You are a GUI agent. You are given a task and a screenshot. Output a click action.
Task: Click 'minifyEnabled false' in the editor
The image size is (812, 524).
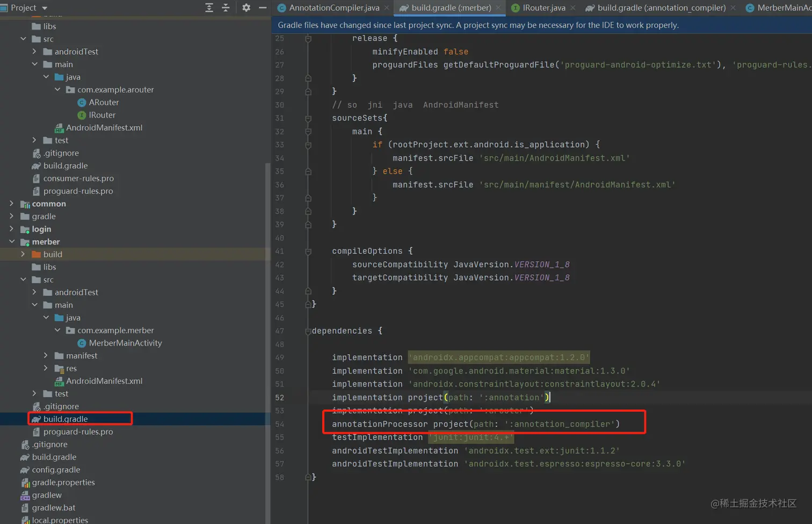[x=421, y=52]
